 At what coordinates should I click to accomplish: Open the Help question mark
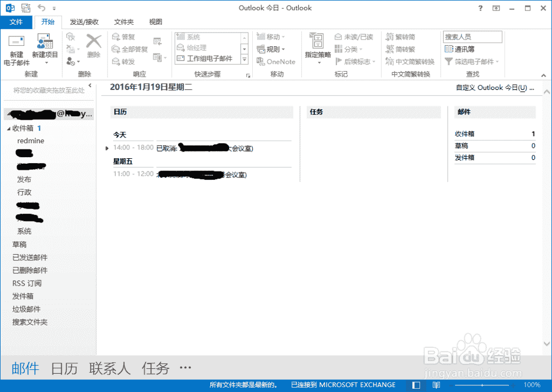[480, 8]
